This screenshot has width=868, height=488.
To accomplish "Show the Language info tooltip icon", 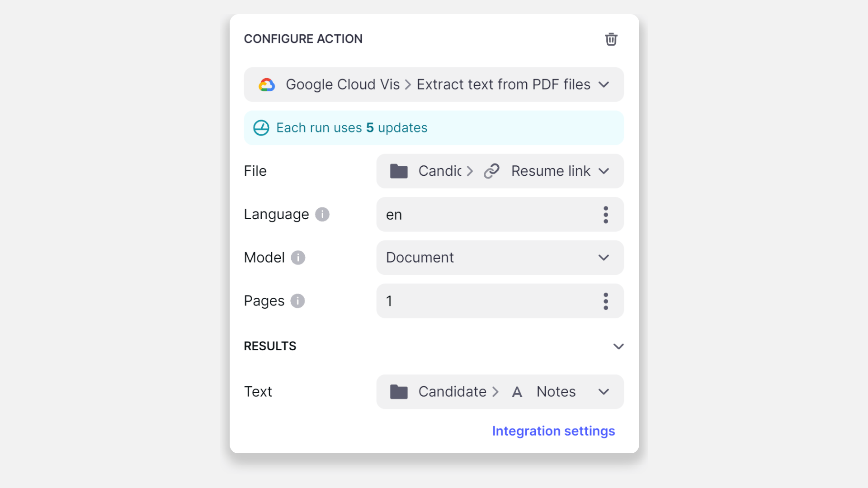I will [x=322, y=214].
